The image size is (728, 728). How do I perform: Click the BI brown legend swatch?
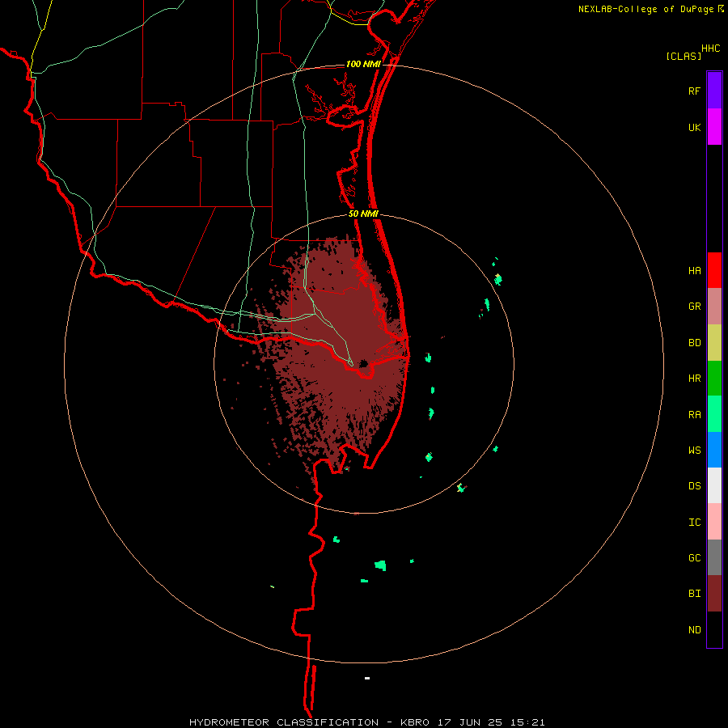tap(714, 594)
